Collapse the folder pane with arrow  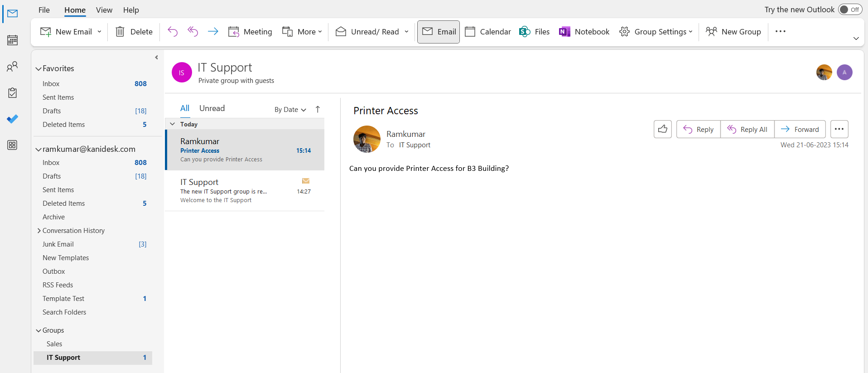(156, 58)
